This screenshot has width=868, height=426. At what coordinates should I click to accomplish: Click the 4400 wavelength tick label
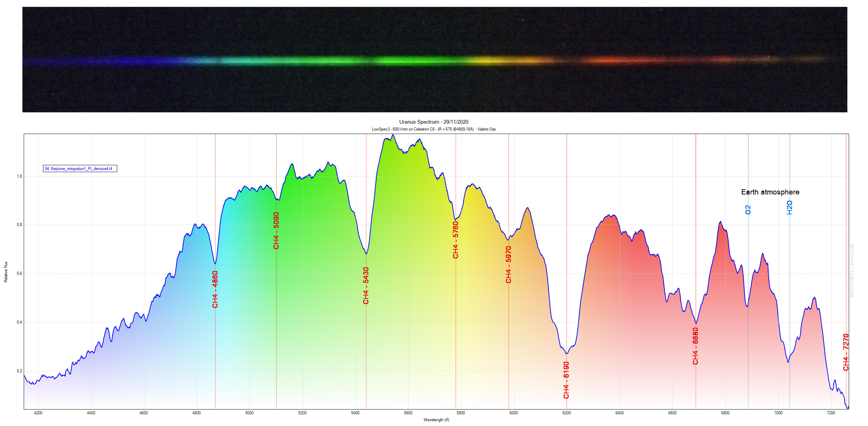tap(91, 413)
